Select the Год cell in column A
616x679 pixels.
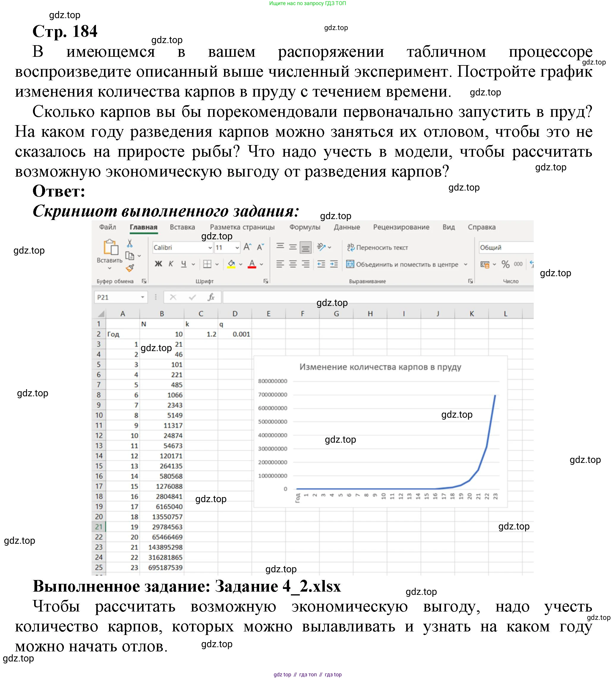coord(122,334)
